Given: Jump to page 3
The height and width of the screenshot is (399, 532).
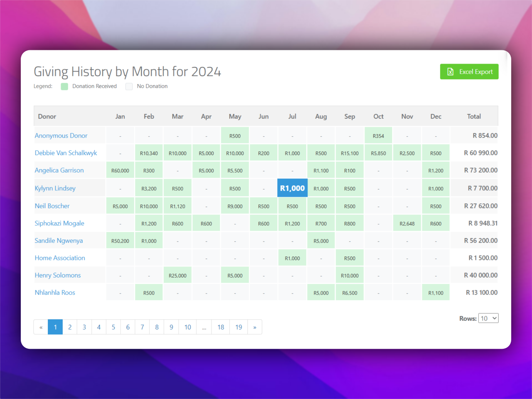Looking at the screenshot, I should 84,327.
